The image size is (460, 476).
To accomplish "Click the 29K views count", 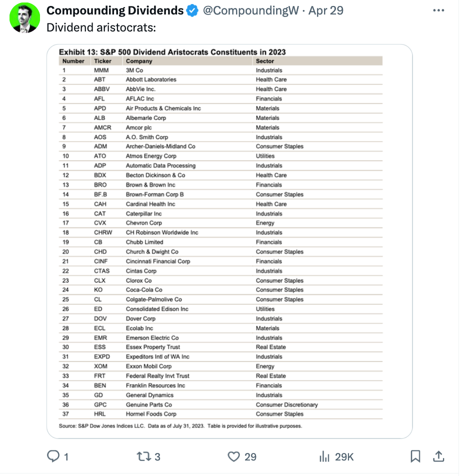I will click(343, 456).
